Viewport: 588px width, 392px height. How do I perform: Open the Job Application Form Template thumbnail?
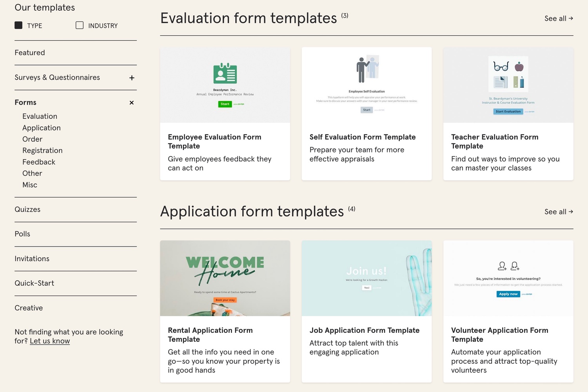click(x=366, y=278)
